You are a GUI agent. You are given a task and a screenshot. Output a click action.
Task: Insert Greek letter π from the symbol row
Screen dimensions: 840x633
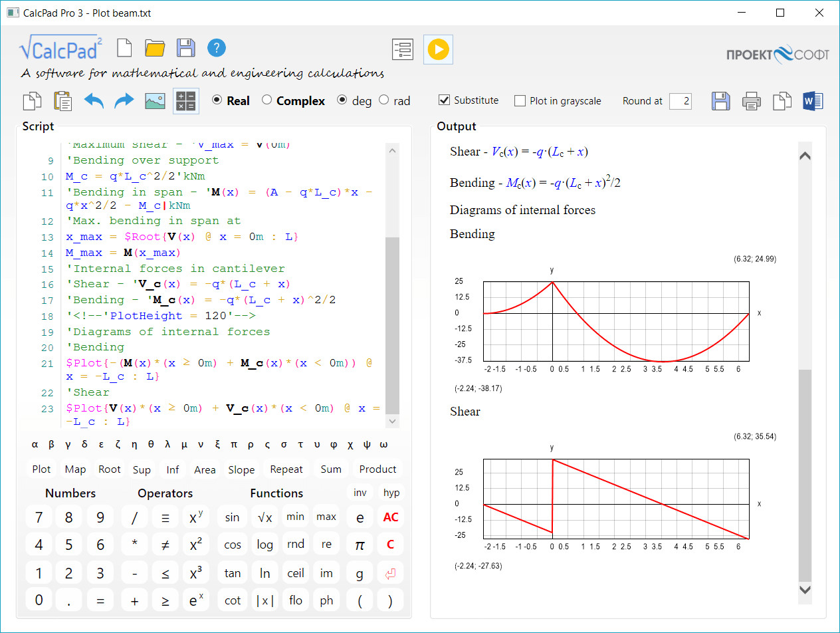[x=234, y=445]
